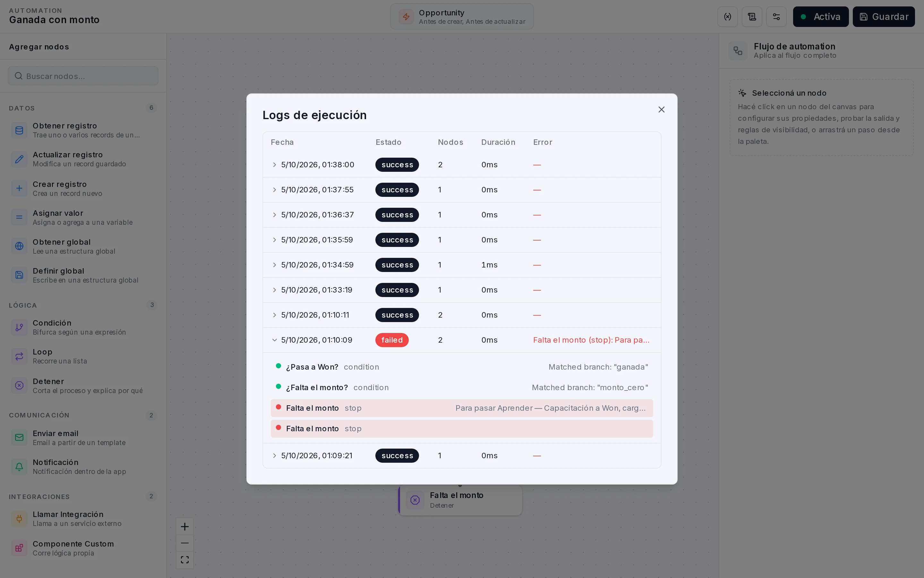Viewport: 924px width, 578px height.
Task: Click the Componente Custom blocks icon
Action: pyautogui.click(x=19, y=548)
